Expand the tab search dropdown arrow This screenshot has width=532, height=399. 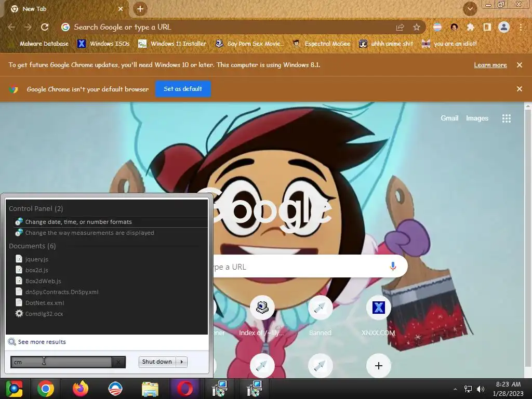pyautogui.click(x=470, y=9)
